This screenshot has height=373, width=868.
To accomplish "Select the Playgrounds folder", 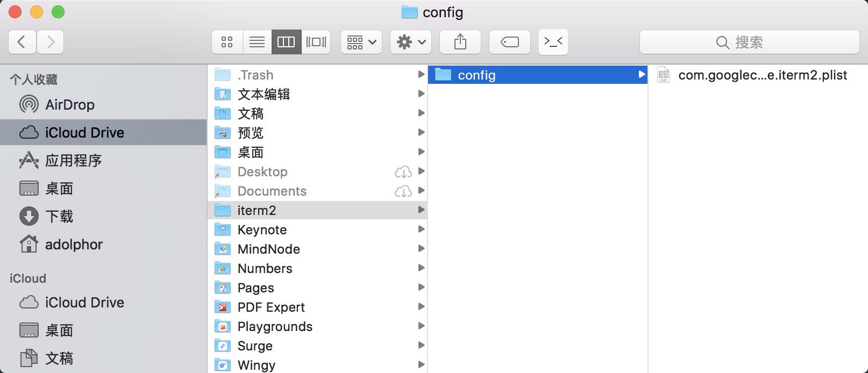I will [317, 326].
